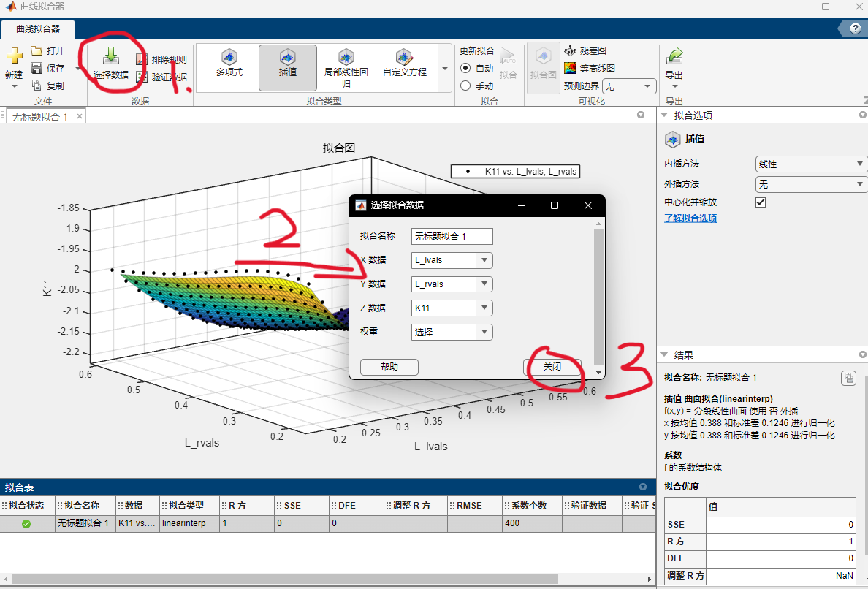Image resolution: width=868 pixels, height=589 pixels.
Task: Show the 等高线图 contour plot
Action: [589, 68]
